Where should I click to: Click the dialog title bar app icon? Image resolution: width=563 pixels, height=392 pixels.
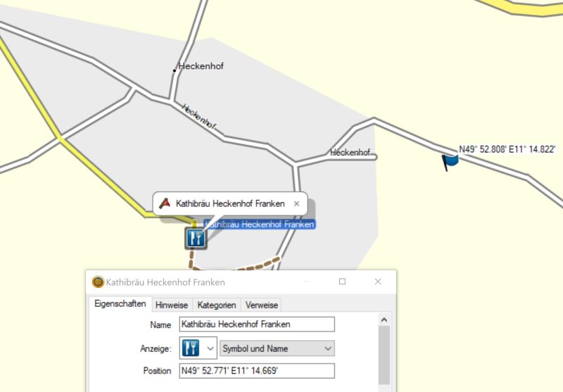coord(98,282)
